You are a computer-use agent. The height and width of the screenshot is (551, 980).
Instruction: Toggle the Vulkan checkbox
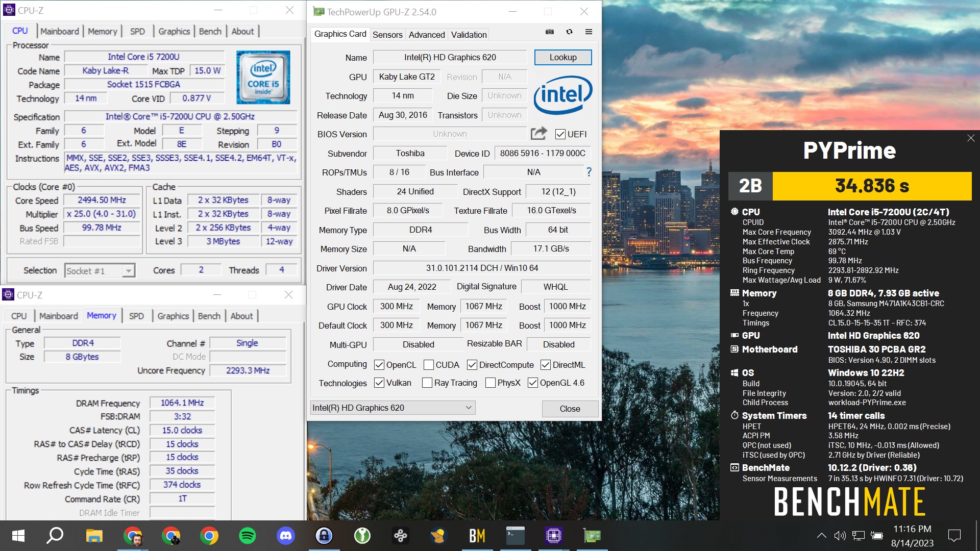pos(379,383)
